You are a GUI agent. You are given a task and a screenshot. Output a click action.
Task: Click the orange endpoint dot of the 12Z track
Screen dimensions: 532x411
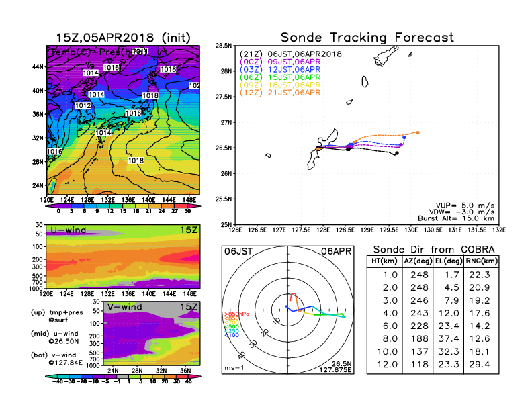[418, 132]
